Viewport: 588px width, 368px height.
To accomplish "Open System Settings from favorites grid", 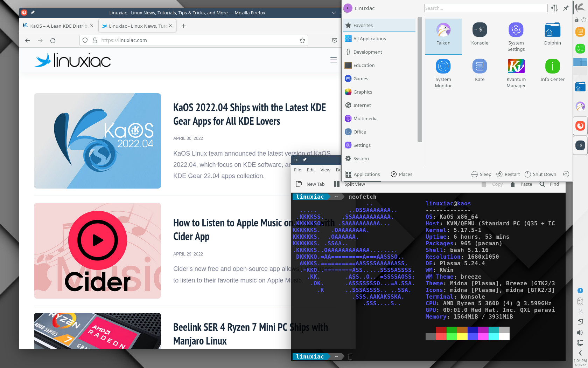I will pos(516,36).
